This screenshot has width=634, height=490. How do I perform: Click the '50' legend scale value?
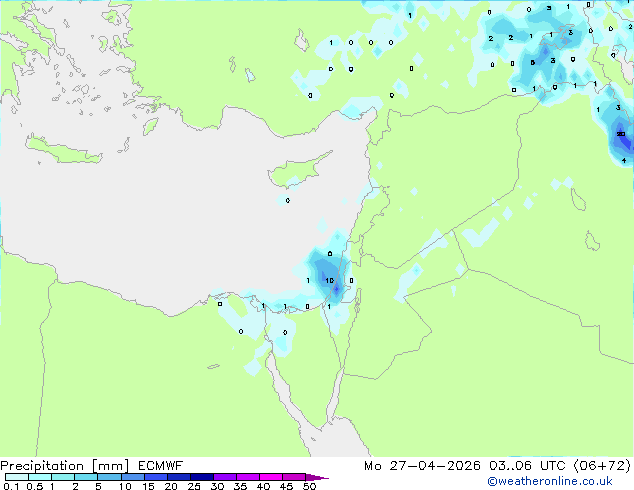tap(309, 486)
